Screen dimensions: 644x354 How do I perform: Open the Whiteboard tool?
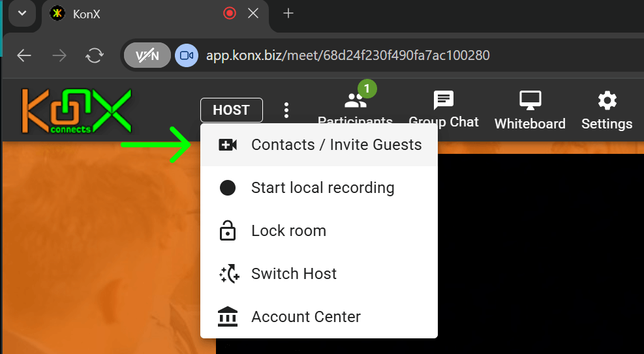coord(530,102)
